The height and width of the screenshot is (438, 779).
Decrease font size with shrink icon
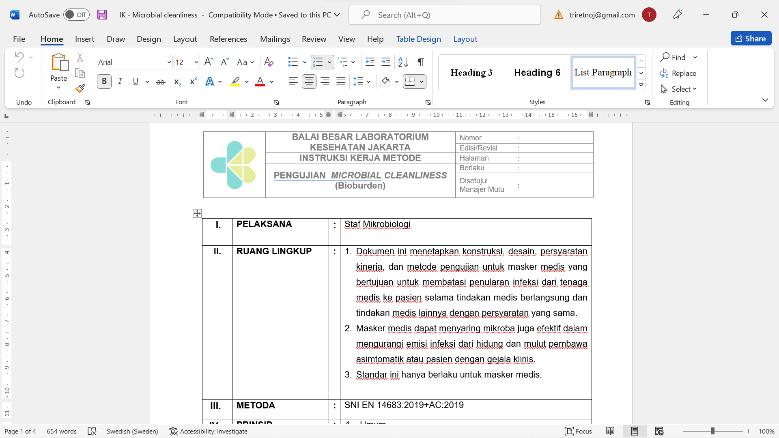tap(225, 62)
